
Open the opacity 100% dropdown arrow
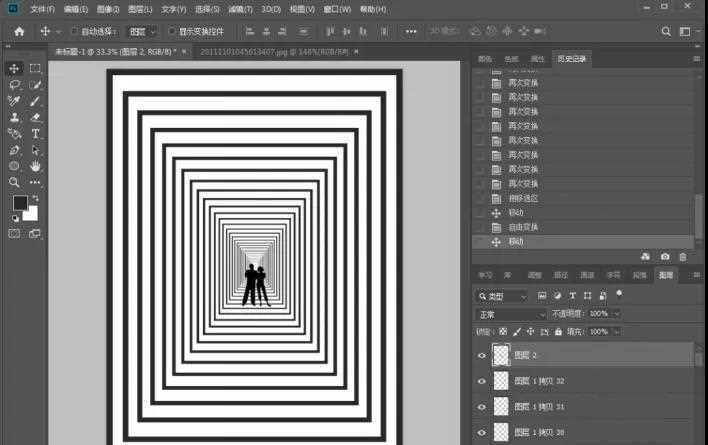617,314
